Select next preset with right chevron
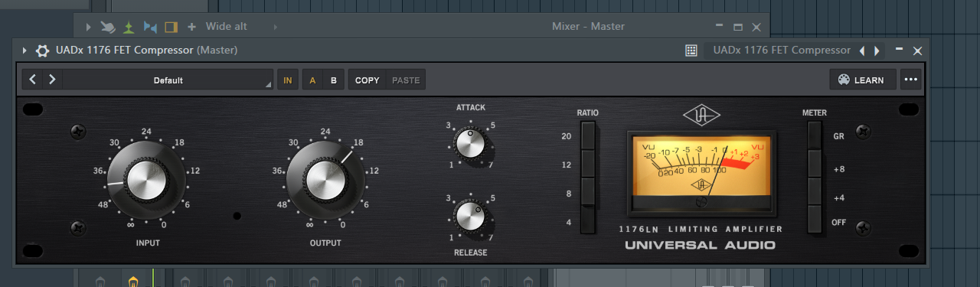 pyautogui.click(x=52, y=80)
